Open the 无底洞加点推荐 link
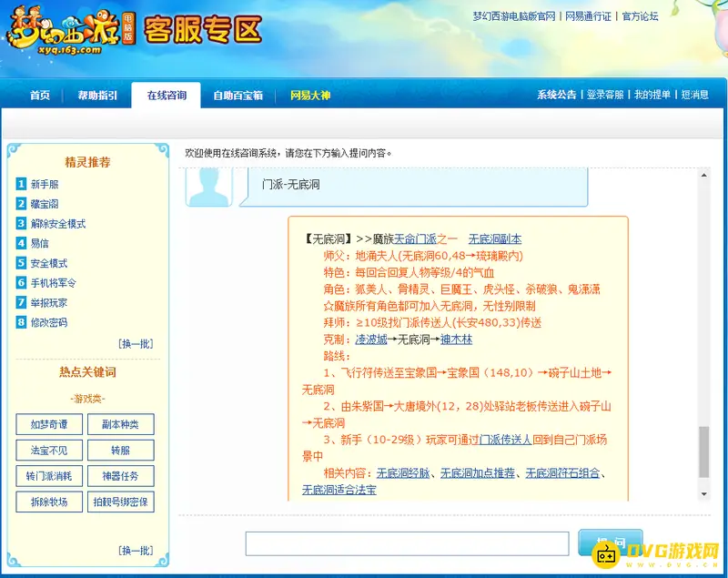The width and height of the screenshot is (728, 578). (478, 473)
